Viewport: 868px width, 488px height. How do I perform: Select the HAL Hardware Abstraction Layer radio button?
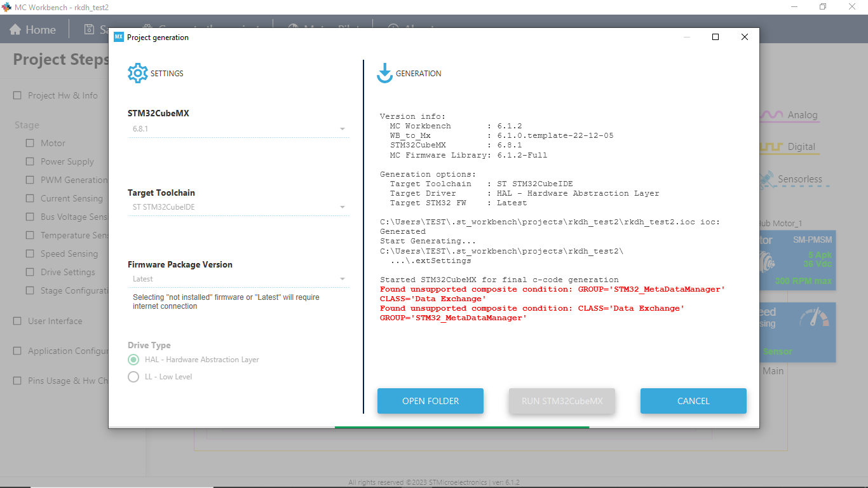pos(133,360)
